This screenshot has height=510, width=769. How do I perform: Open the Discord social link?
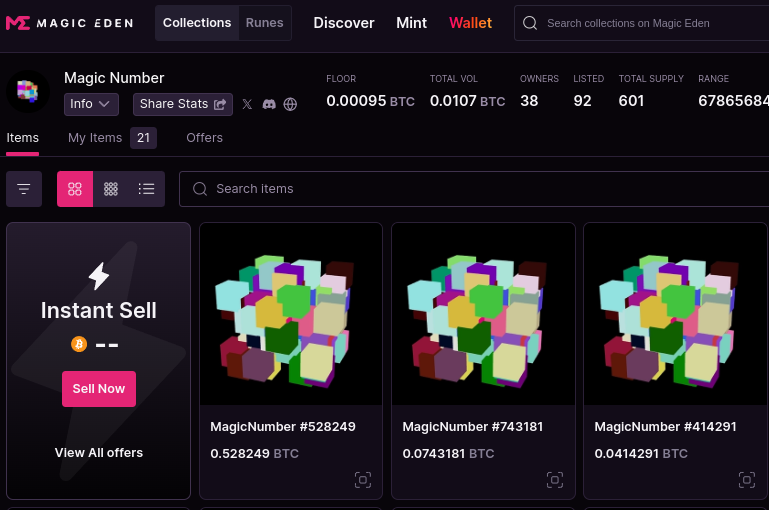click(269, 104)
